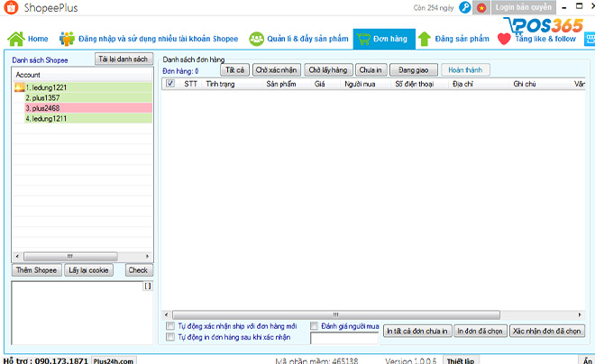Click the Thiết lập settings button
595x364 pixels.
(461, 360)
